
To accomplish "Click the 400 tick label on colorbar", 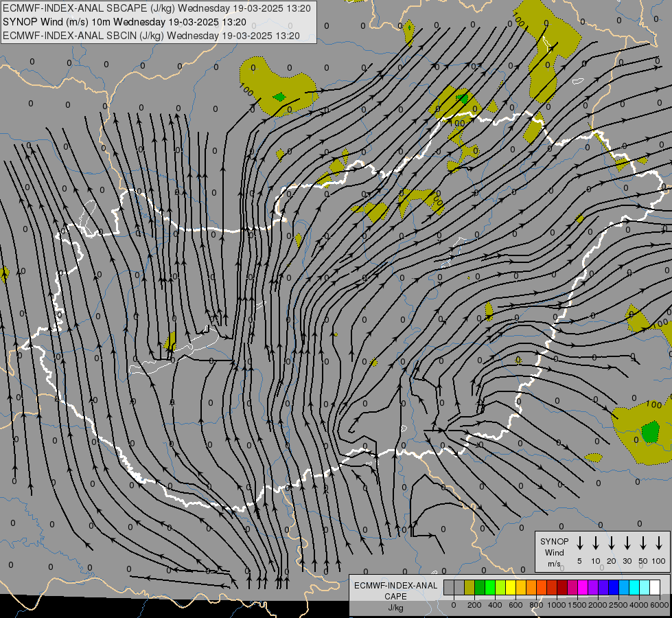I will pos(495,605).
